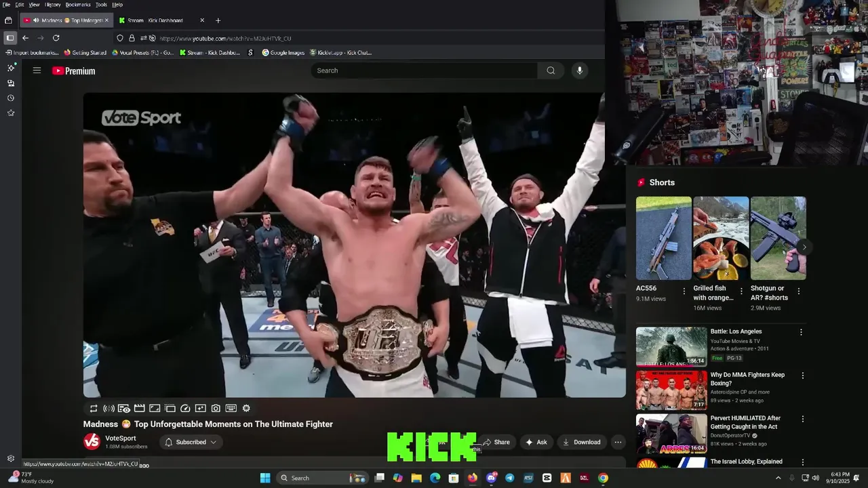868x488 pixels.
Task: Open options for Shotgun or AR short
Action: coord(798,291)
